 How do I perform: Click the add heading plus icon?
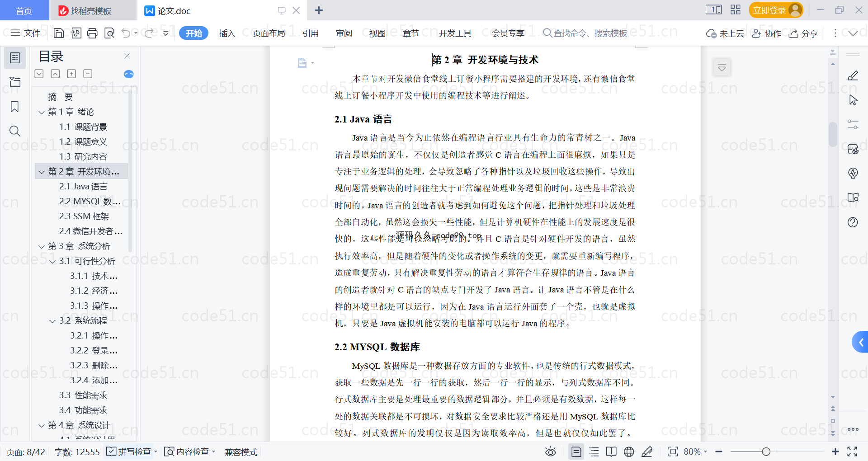[x=71, y=74]
